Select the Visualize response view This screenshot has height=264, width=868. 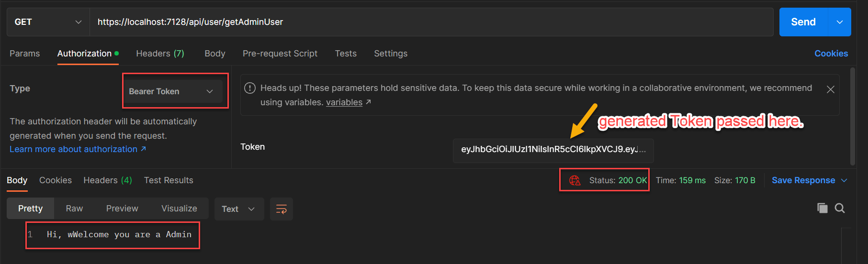tap(179, 209)
